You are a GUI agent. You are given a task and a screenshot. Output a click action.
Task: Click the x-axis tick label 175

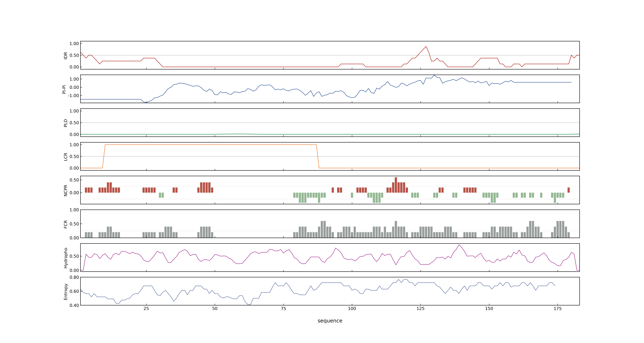coord(558,309)
